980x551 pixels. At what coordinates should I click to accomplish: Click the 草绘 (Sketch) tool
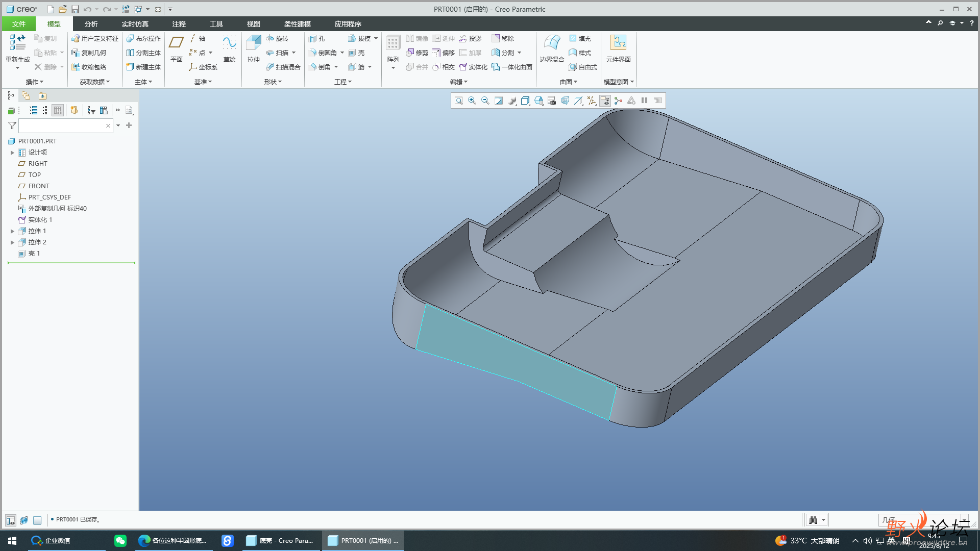click(230, 49)
